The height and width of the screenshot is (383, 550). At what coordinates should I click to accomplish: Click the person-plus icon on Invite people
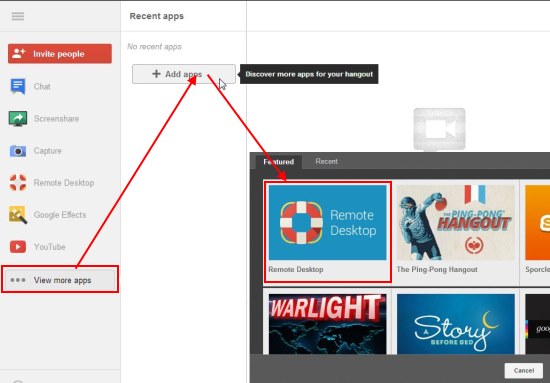tap(19, 54)
